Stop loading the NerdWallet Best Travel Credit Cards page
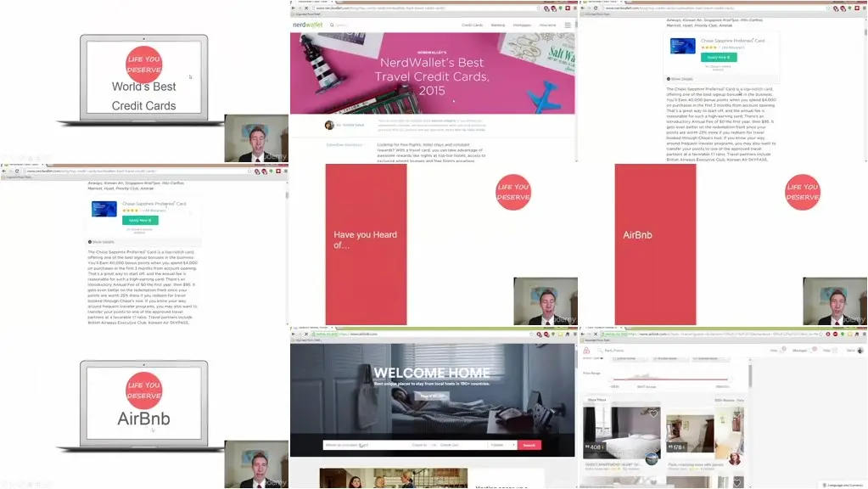The image size is (868, 489). coord(306,8)
